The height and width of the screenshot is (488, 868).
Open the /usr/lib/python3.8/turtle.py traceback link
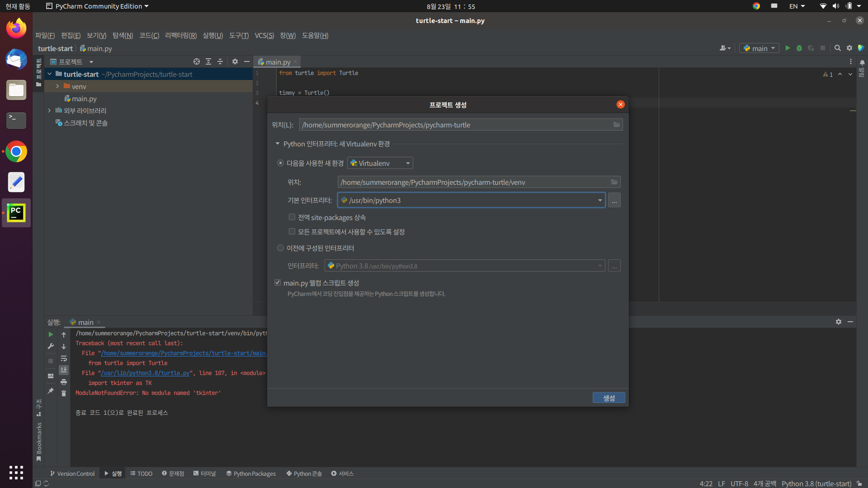[145, 373]
